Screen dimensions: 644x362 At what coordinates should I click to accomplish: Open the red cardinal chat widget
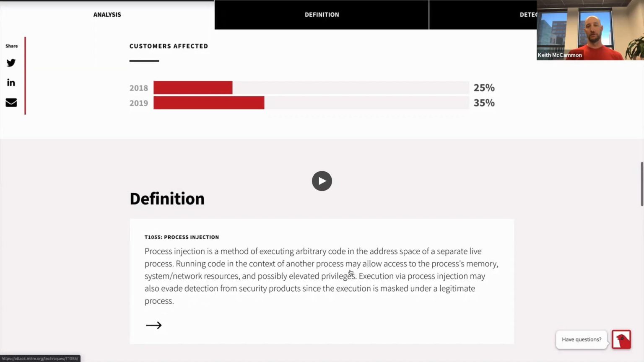pos(621,339)
